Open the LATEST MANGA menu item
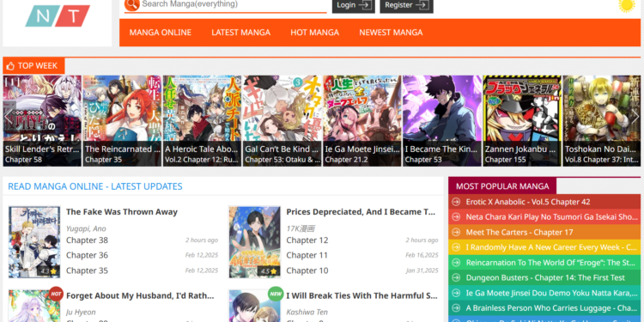 pos(240,33)
